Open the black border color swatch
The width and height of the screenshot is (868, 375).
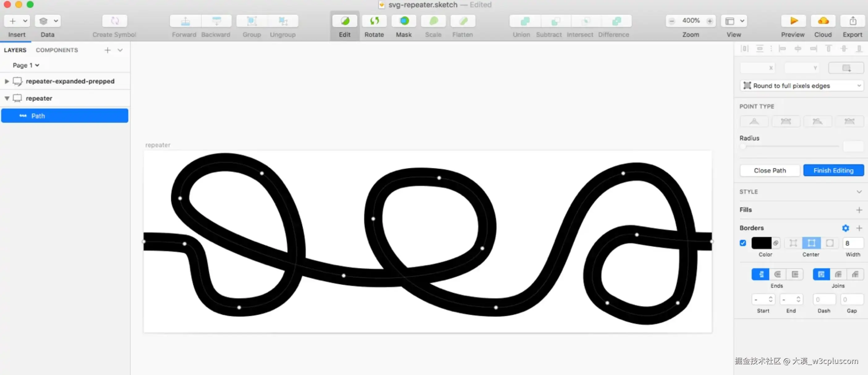(x=761, y=243)
